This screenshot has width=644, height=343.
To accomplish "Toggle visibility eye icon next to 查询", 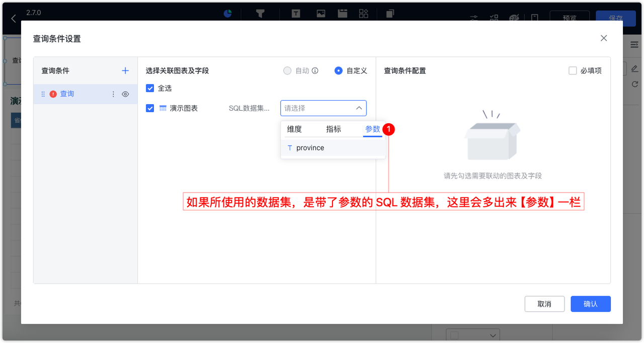I will [125, 94].
